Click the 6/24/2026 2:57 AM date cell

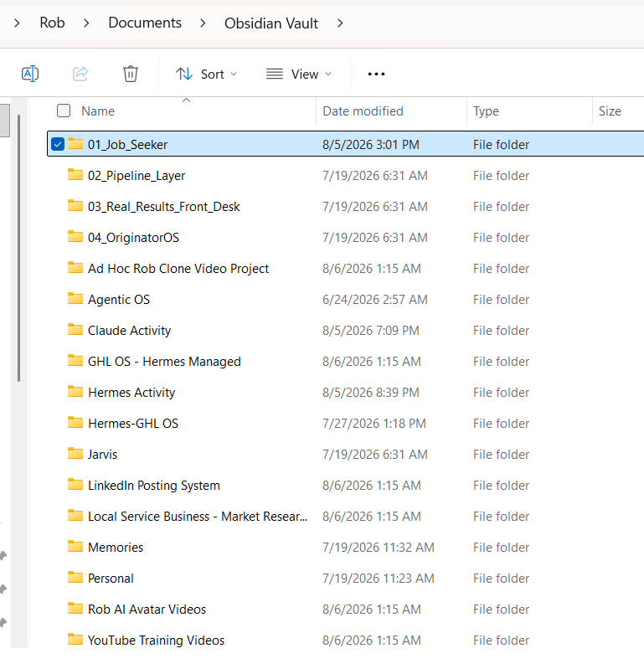pyautogui.click(x=375, y=300)
